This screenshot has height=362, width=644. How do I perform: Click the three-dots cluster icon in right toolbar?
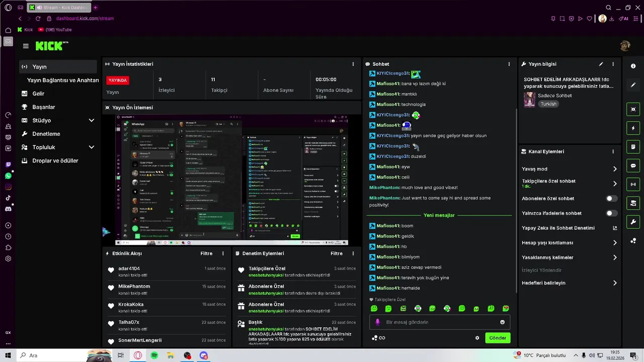(x=633, y=241)
